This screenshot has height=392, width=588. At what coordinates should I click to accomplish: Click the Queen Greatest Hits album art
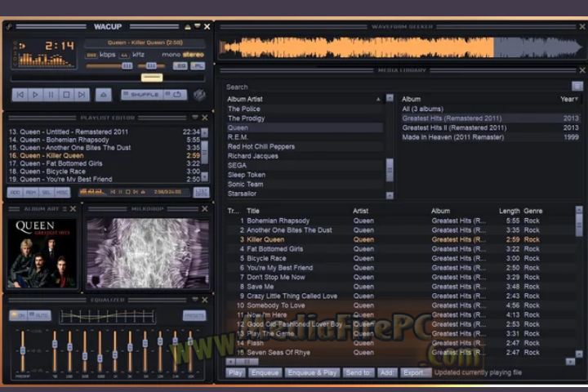42,253
